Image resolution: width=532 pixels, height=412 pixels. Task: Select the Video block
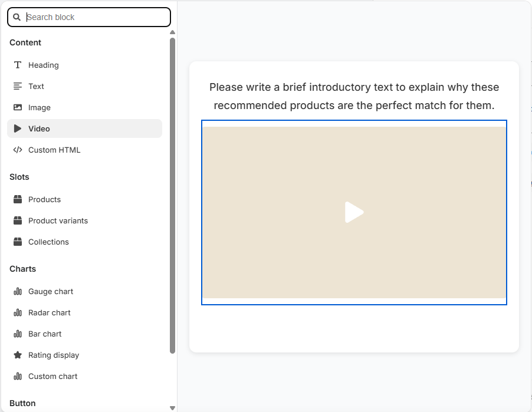coord(38,128)
